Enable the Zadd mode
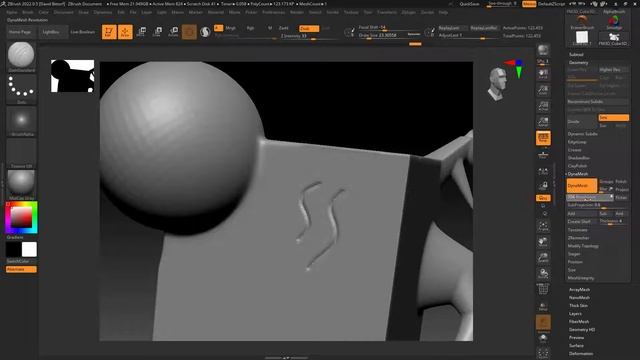 (284, 28)
